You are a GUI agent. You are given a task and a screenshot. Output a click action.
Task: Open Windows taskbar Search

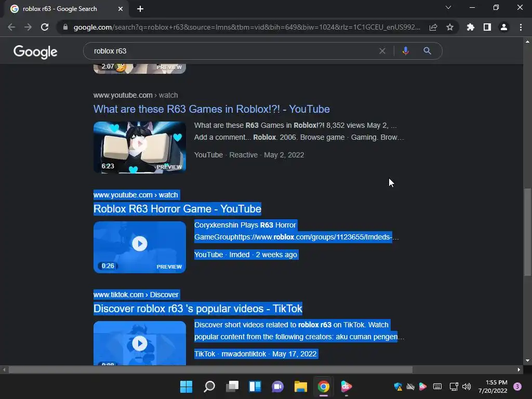tap(209, 387)
